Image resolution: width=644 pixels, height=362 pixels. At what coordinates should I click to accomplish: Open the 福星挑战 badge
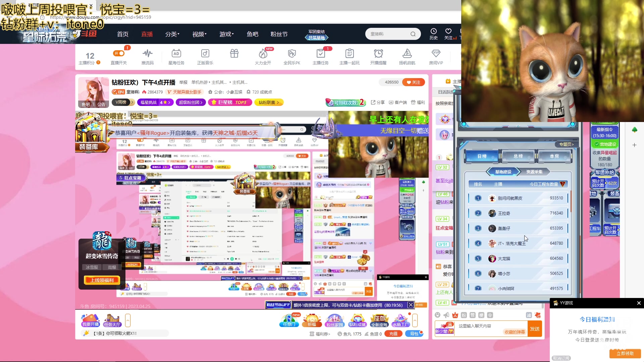(x=155, y=102)
